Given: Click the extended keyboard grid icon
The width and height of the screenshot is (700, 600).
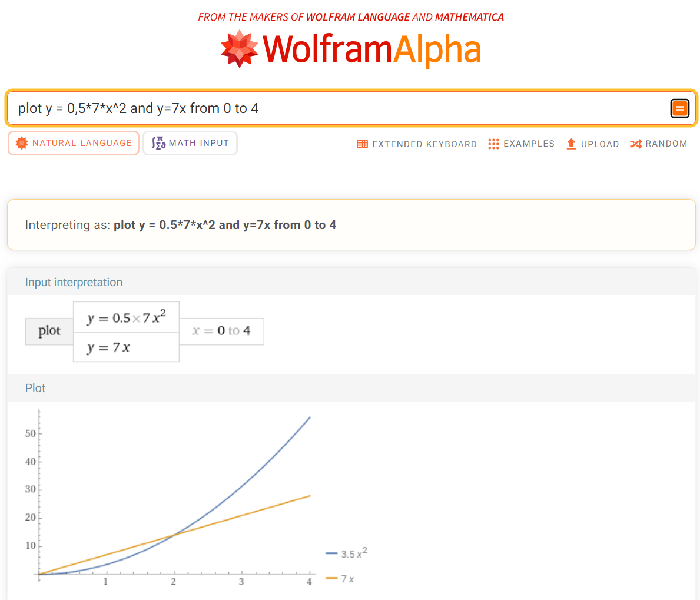Looking at the screenshot, I should click(362, 144).
